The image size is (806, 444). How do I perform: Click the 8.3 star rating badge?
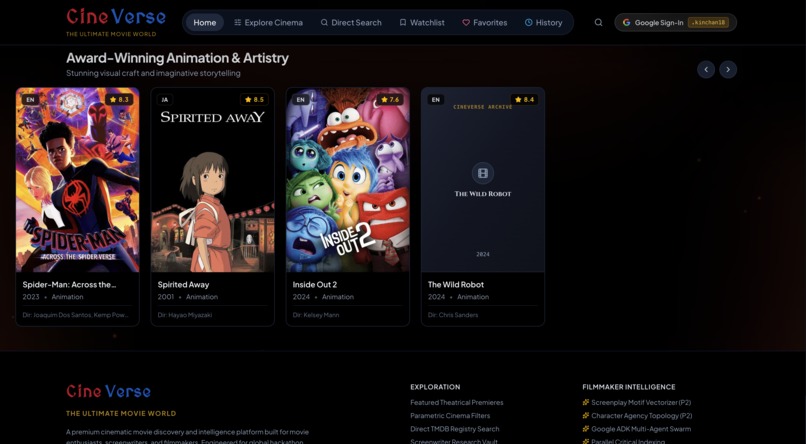[x=119, y=100]
